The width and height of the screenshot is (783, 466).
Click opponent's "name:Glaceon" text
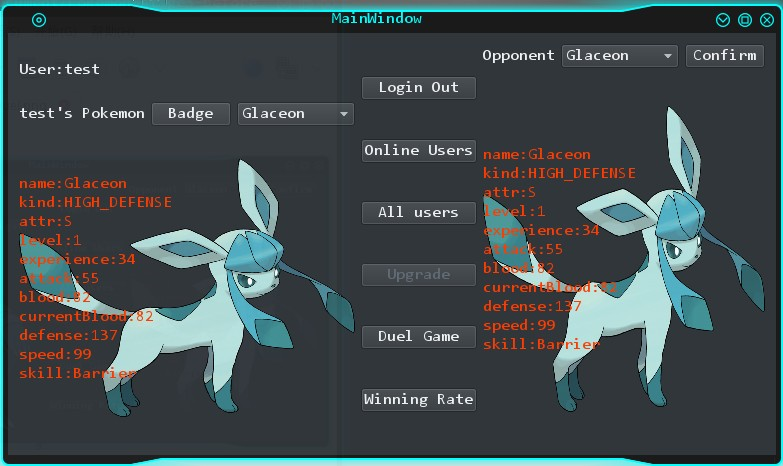click(537, 154)
